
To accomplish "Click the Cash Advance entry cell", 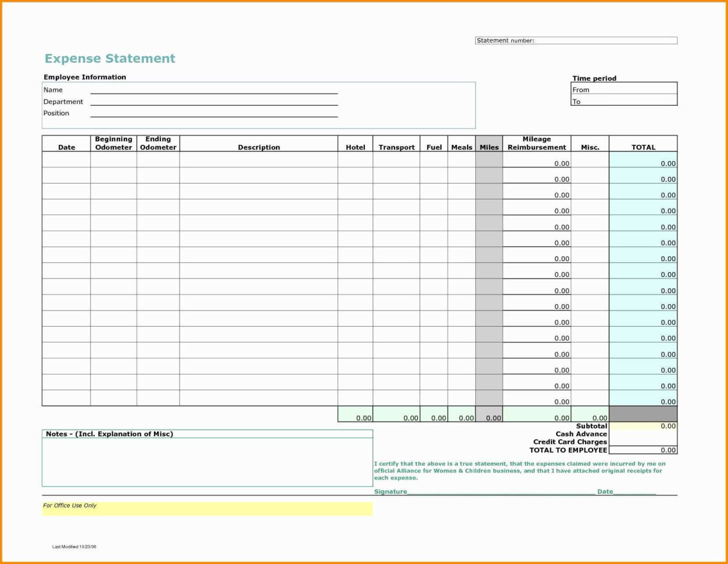I will point(643,434).
